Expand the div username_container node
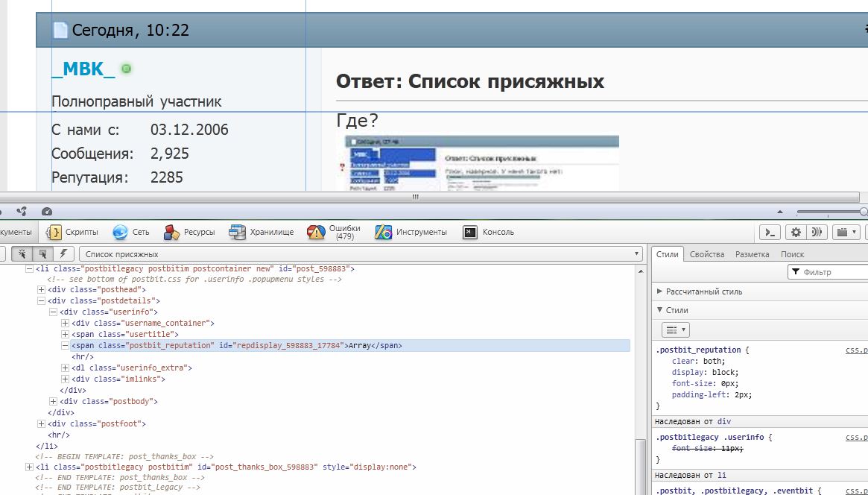This screenshot has width=868, height=495. click(x=65, y=323)
